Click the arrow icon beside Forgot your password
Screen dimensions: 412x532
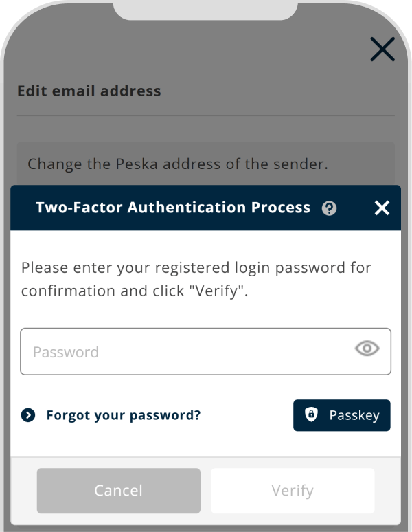pyautogui.click(x=28, y=415)
